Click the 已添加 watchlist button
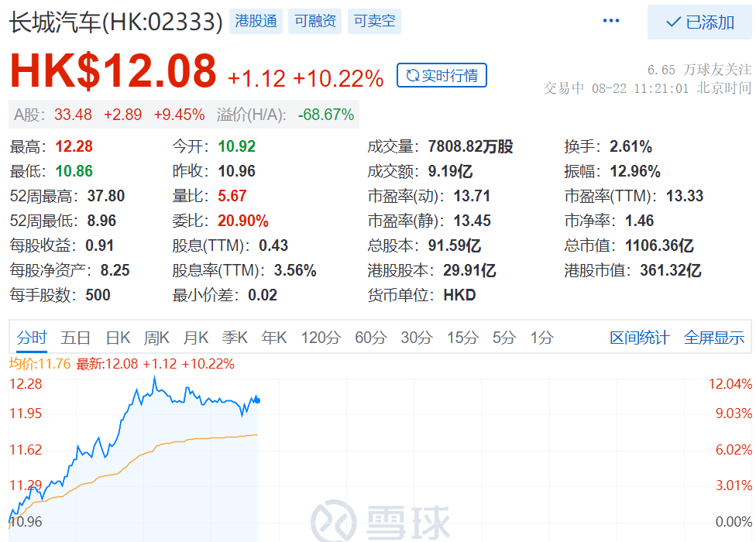This screenshot has width=756, height=542. (699, 22)
